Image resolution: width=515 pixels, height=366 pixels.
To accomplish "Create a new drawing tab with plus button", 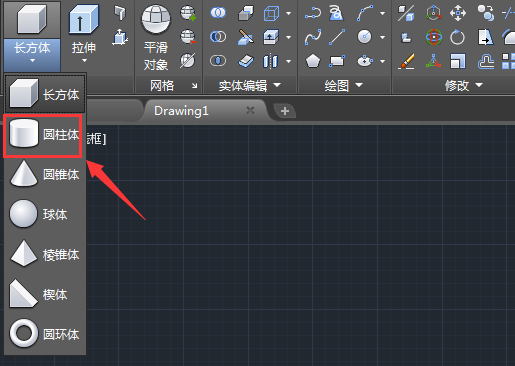I will (285, 111).
